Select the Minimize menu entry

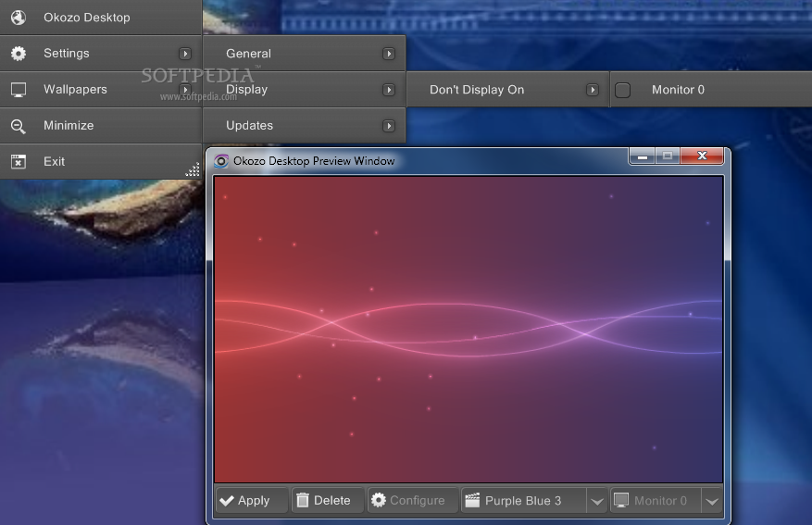click(x=101, y=126)
